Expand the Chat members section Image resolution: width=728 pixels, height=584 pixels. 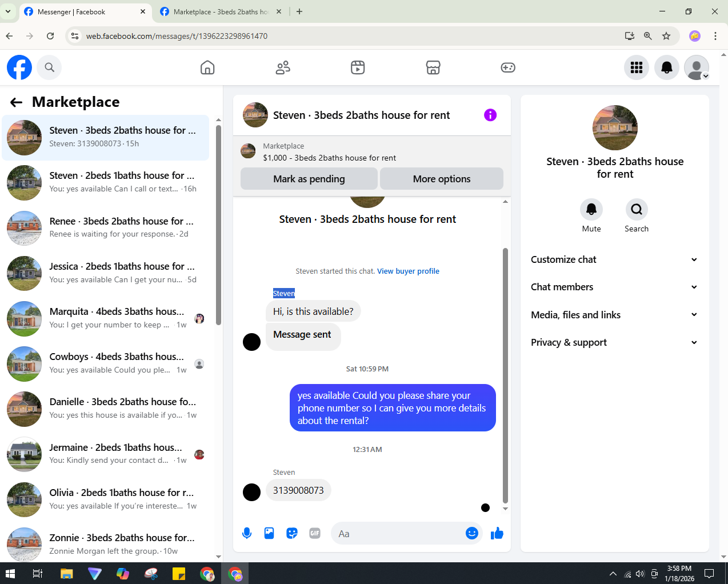614,287
